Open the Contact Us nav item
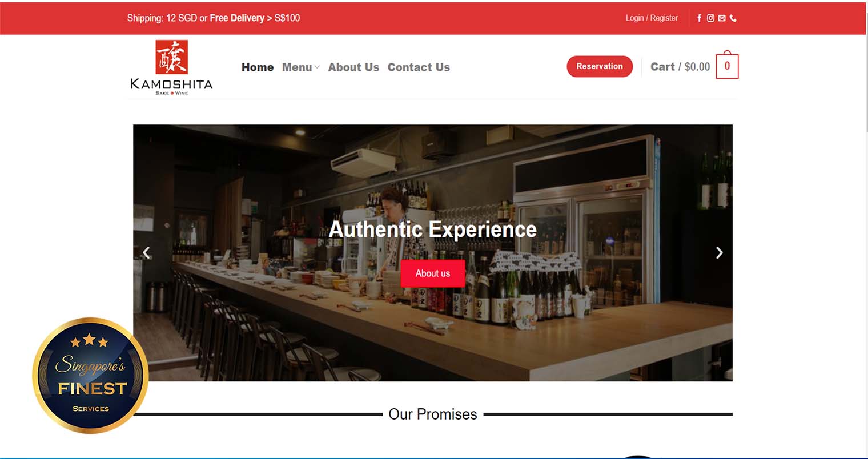 point(419,67)
